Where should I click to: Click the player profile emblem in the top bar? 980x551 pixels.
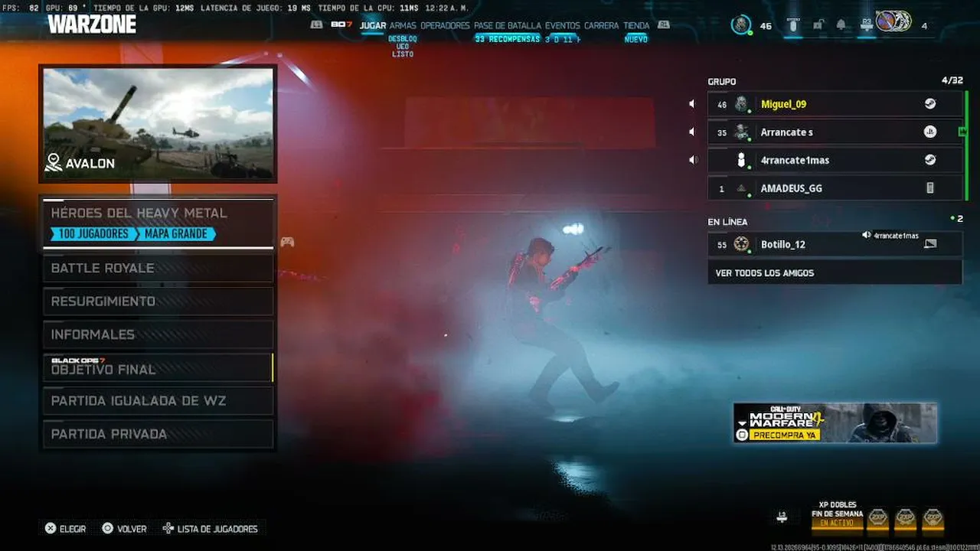pyautogui.click(x=741, y=24)
